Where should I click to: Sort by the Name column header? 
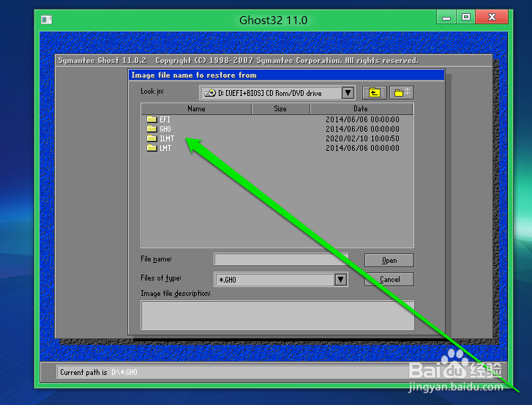click(196, 109)
